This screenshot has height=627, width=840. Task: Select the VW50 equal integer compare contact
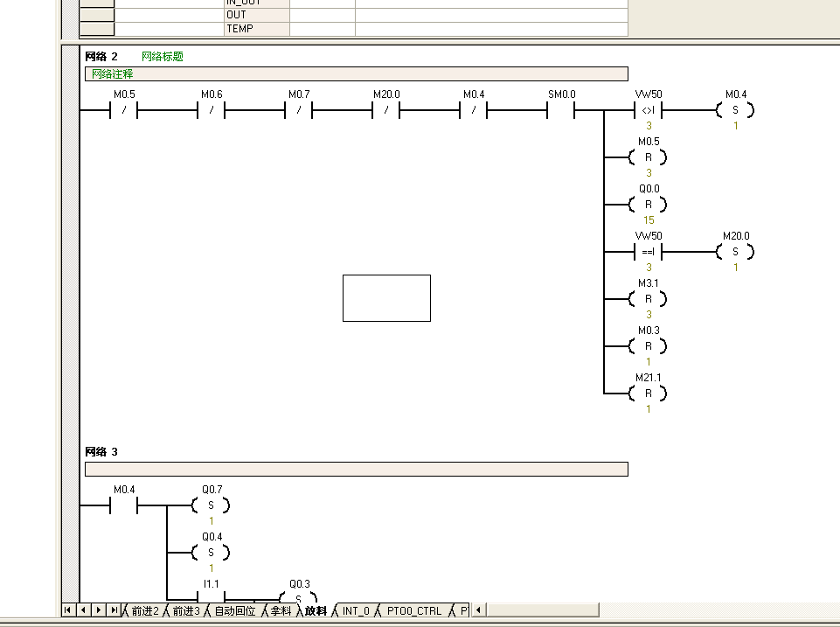click(649, 252)
